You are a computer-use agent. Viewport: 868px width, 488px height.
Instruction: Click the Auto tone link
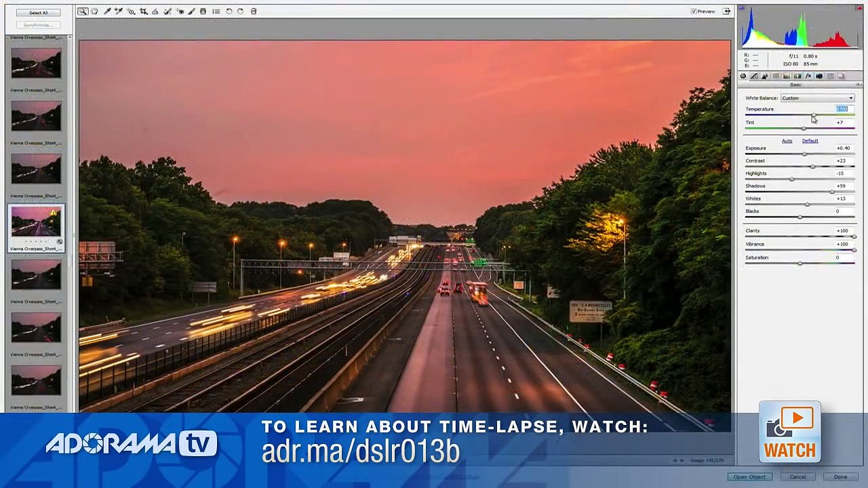tap(787, 141)
